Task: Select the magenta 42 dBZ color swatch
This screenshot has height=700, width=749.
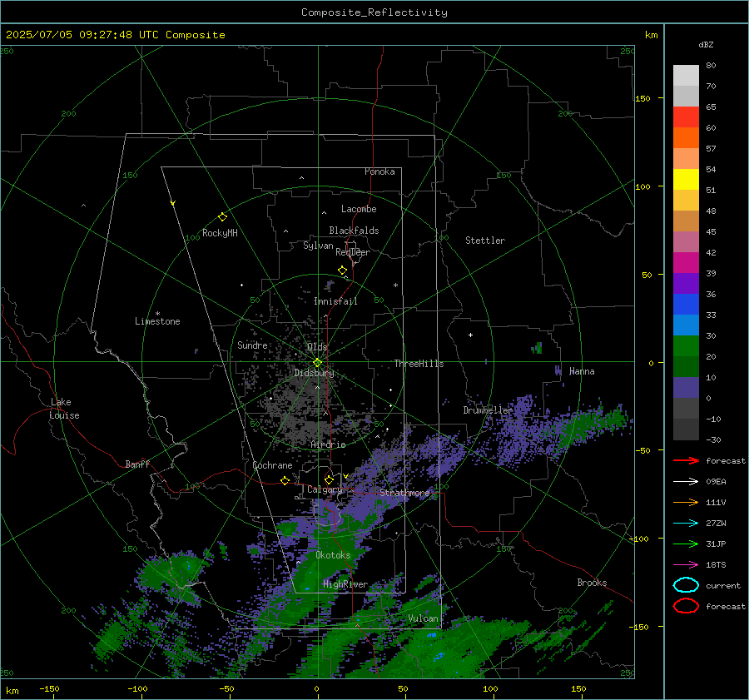Action: click(x=686, y=262)
